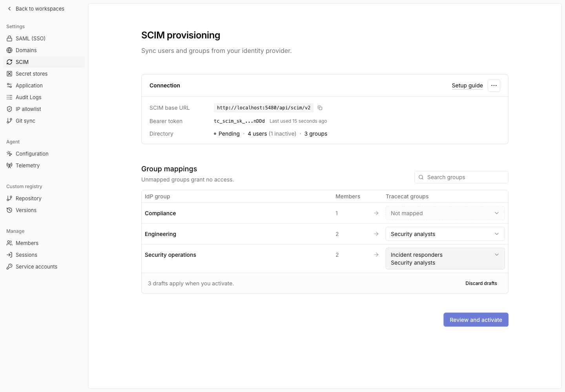565x392 pixels.
Task: Click the Engineering group name
Action: (160, 234)
